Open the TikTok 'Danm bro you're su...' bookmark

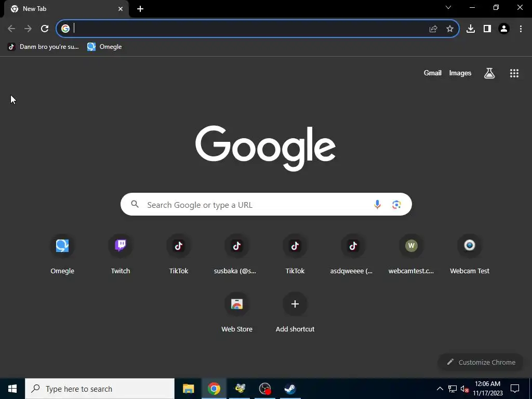[43, 47]
